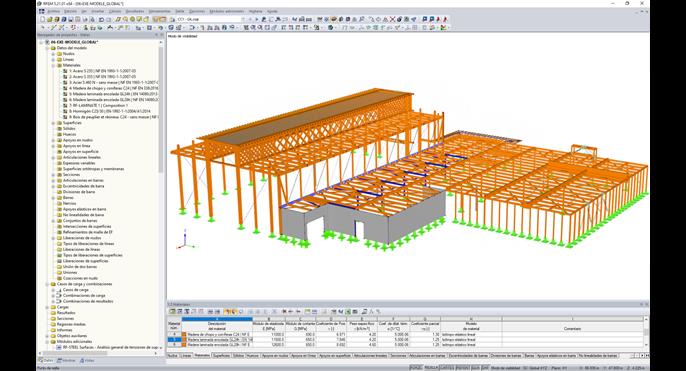Click the materials table vertical scrollbar
The image size is (686, 371).
[646, 332]
